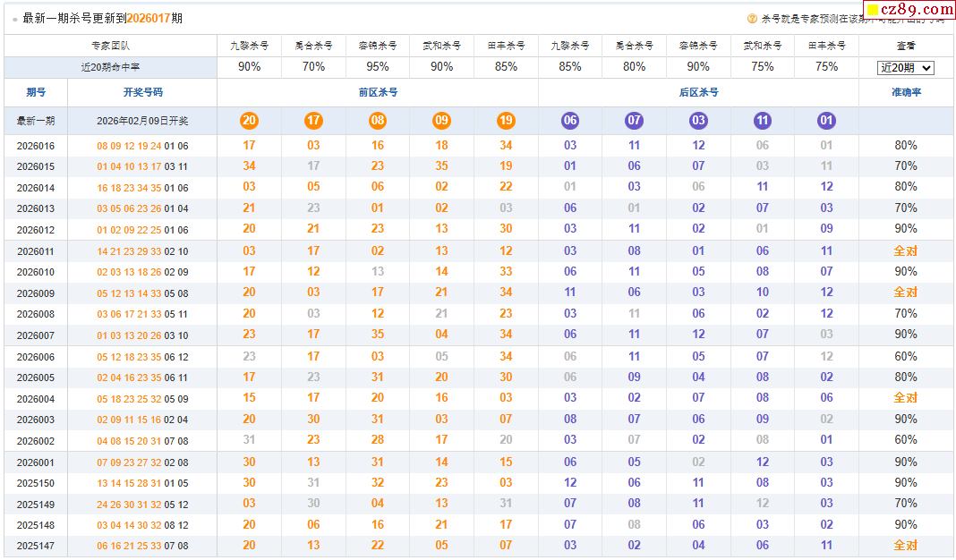The height and width of the screenshot is (560, 956).
Task: Click purple ball 11 in latest-period row
Action: 763,121
